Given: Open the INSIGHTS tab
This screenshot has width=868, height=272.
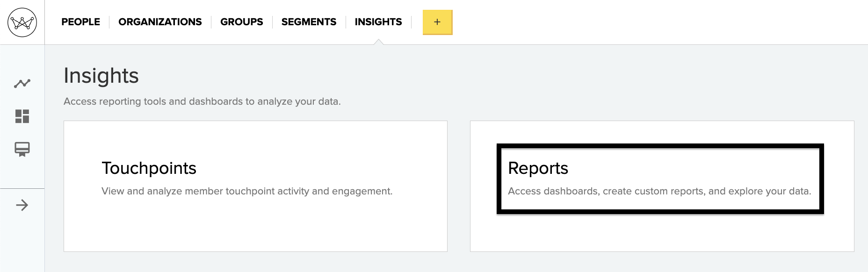Looking at the screenshot, I should click(378, 22).
